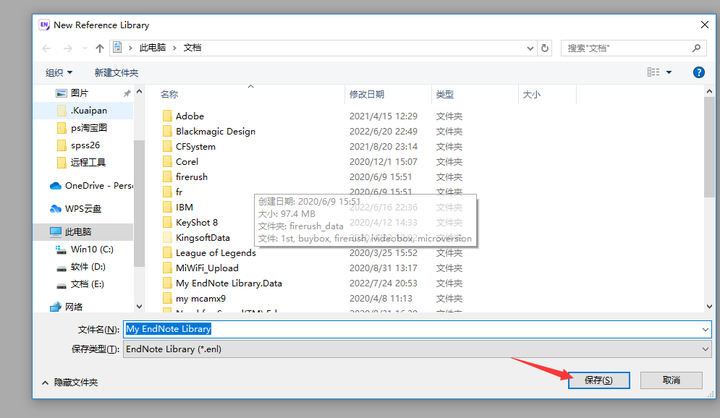Refresh the folder view
The width and height of the screenshot is (720, 418).
pos(545,48)
